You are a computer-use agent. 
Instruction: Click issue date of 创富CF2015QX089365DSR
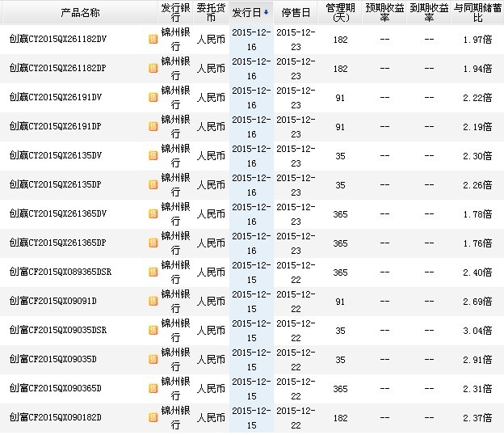(x=251, y=272)
